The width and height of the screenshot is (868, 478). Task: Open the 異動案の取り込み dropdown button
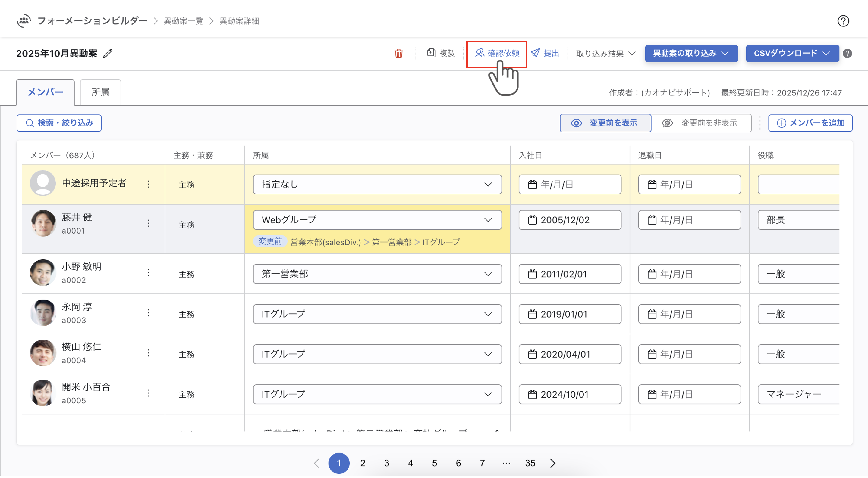click(691, 54)
